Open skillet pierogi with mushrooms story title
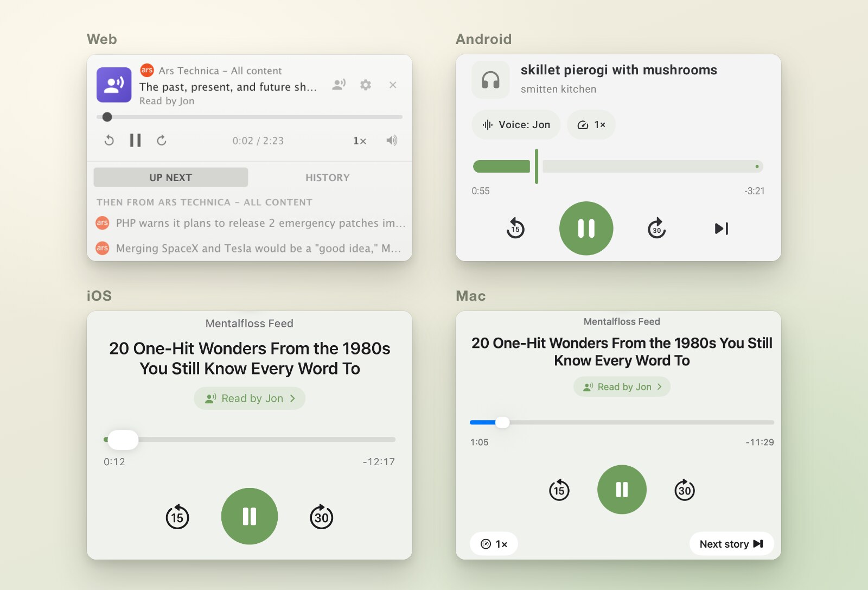The image size is (868, 590). pos(618,70)
